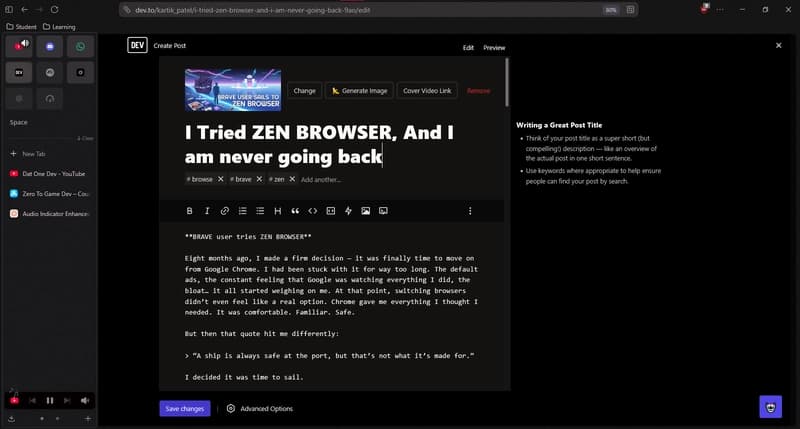Remove the zen tag
The width and height of the screenshot is (800, 429).
pos(292,179)
